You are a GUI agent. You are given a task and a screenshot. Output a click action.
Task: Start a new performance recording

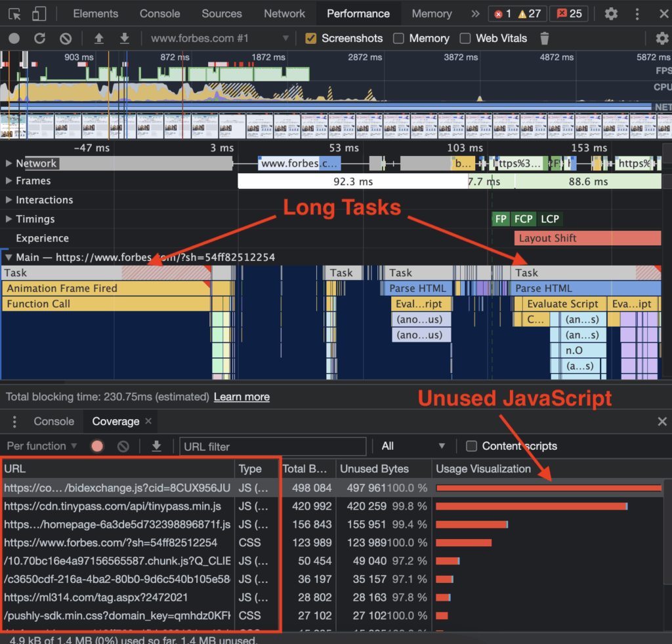coord(13,38)
